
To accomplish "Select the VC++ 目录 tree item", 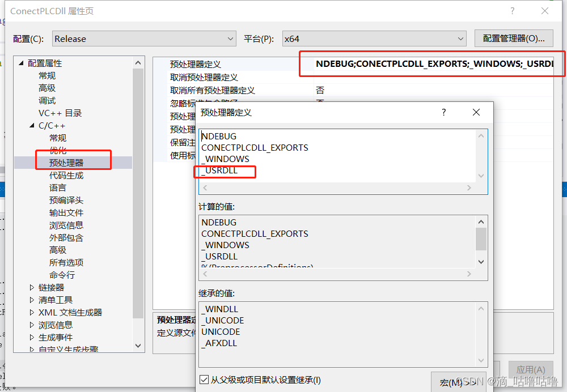I will tap(60, 113).
